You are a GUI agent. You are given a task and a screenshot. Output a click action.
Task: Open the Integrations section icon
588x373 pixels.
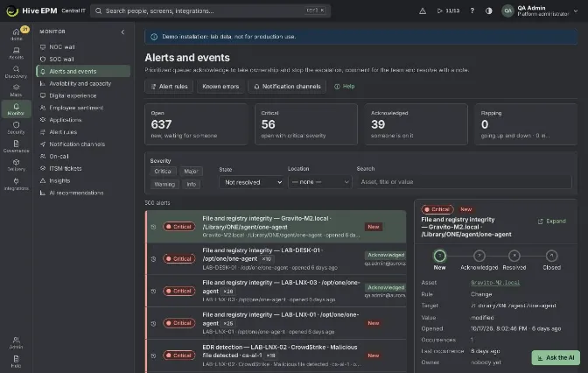point(16,184)
